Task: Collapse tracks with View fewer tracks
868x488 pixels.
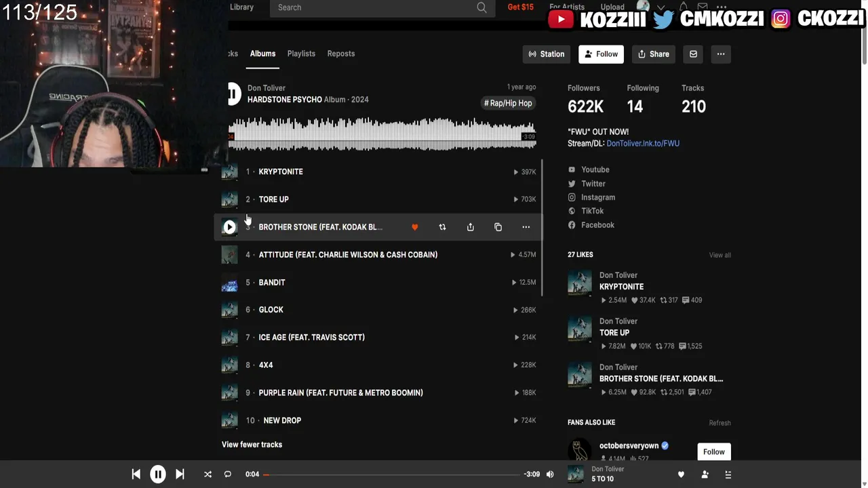Action: tap(252, 445)
